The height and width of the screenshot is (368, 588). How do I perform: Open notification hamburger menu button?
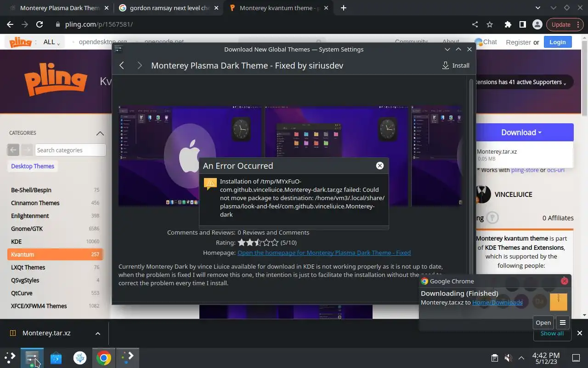(563, 322)
